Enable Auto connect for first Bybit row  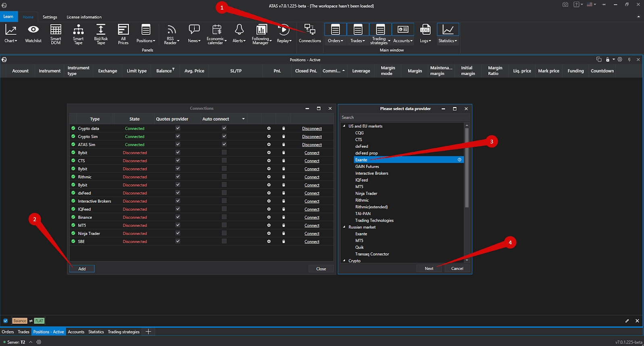pyautogui.click(x=224, y=153)
